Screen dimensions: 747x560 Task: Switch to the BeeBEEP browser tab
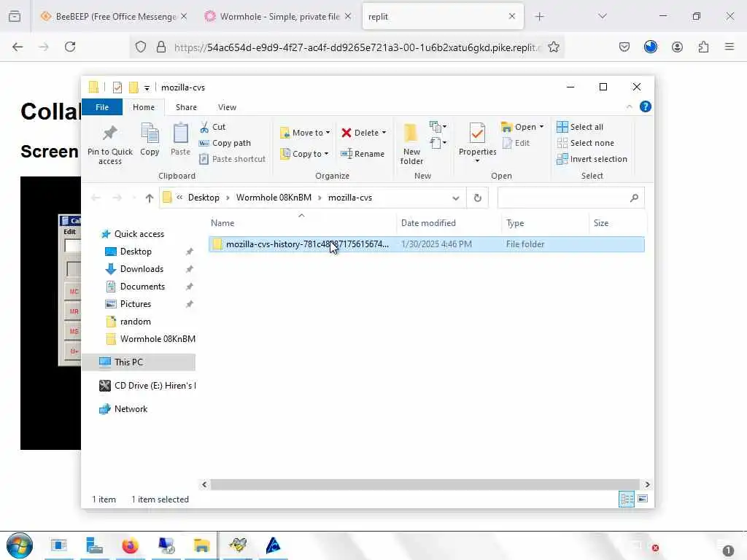click(x=113, y=16)
